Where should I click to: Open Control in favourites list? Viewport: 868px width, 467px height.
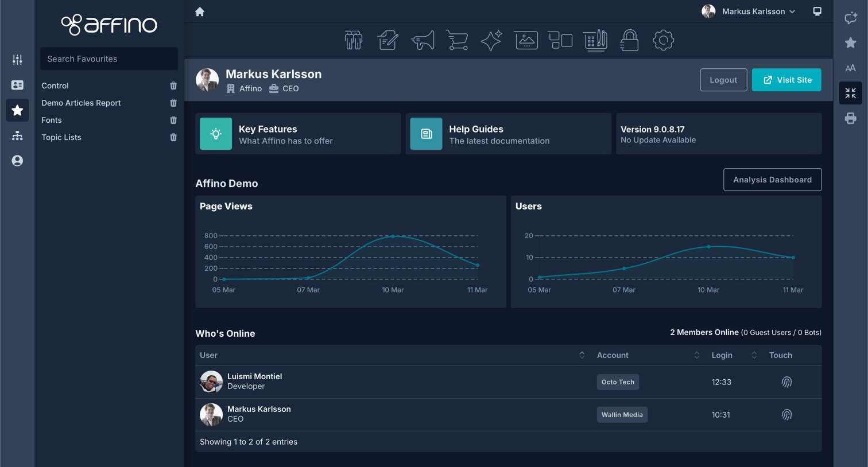[55, 85]
